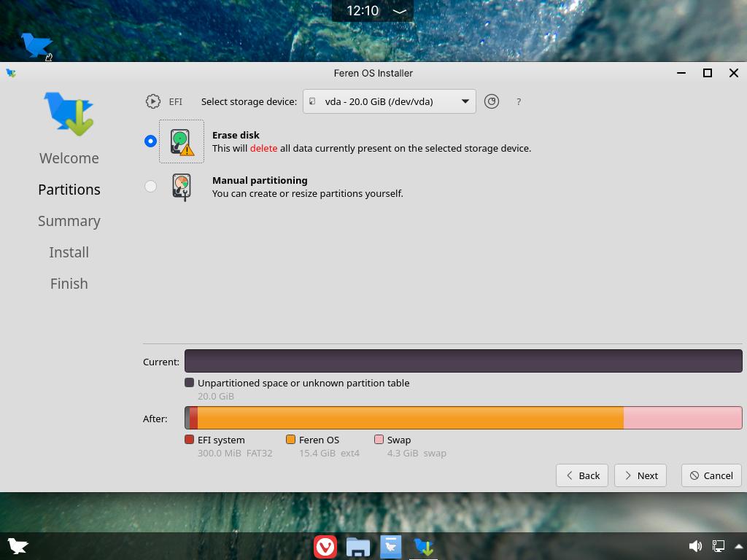Select the Summary step

69,221
